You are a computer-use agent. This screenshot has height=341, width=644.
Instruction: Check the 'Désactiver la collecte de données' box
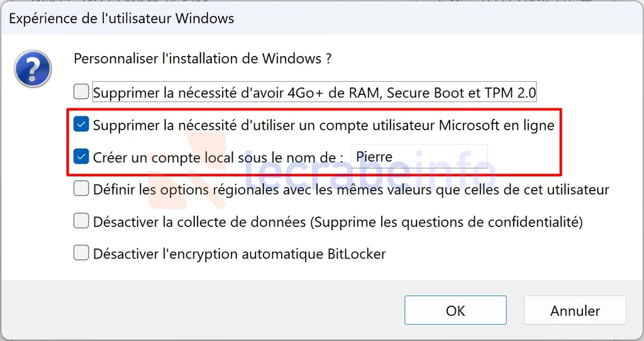81,221
